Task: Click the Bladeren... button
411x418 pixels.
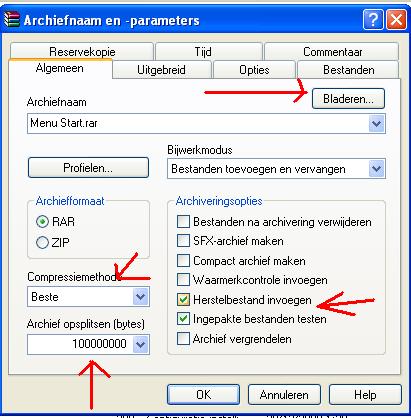Action: coord(348,99)
